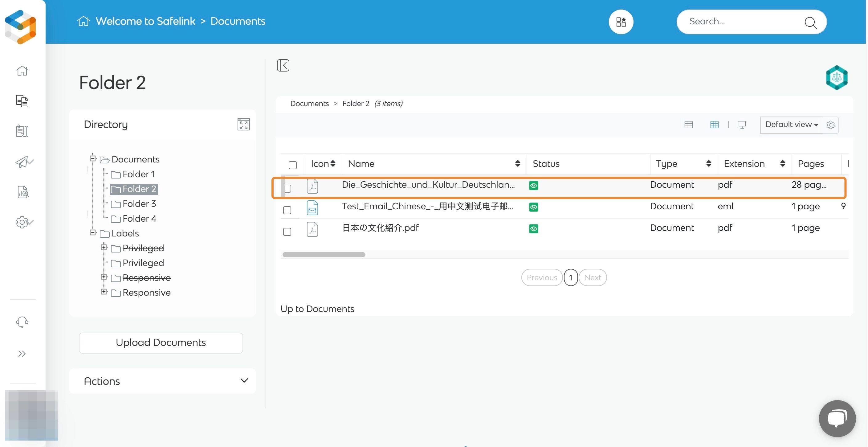Click the collapse sidebar panel icon
This screenshot has height=447, width=868.
coord(283,65)
